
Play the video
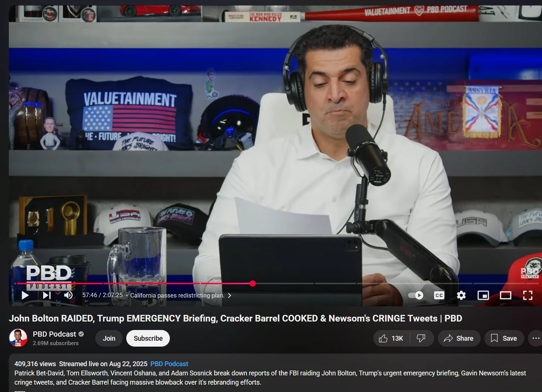click(x=25, y=295)
